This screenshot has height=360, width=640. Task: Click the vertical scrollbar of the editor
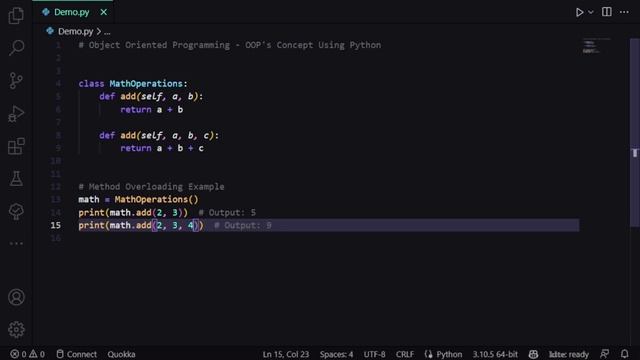[635, 133]
